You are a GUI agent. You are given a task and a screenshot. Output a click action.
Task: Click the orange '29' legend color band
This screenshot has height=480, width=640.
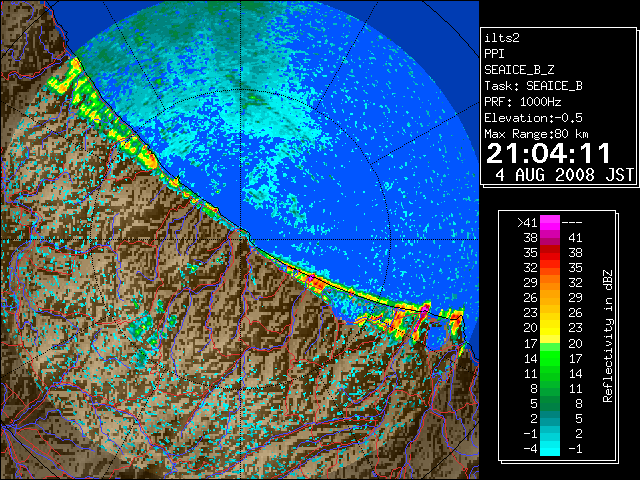pyautogui.click(x=550, y=283)
